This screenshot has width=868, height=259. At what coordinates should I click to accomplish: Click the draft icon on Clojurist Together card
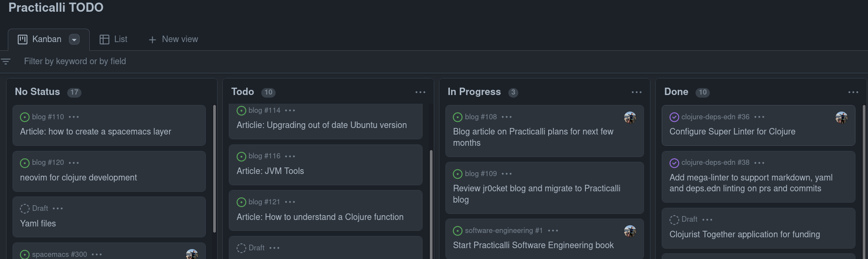tap(674, 220)
